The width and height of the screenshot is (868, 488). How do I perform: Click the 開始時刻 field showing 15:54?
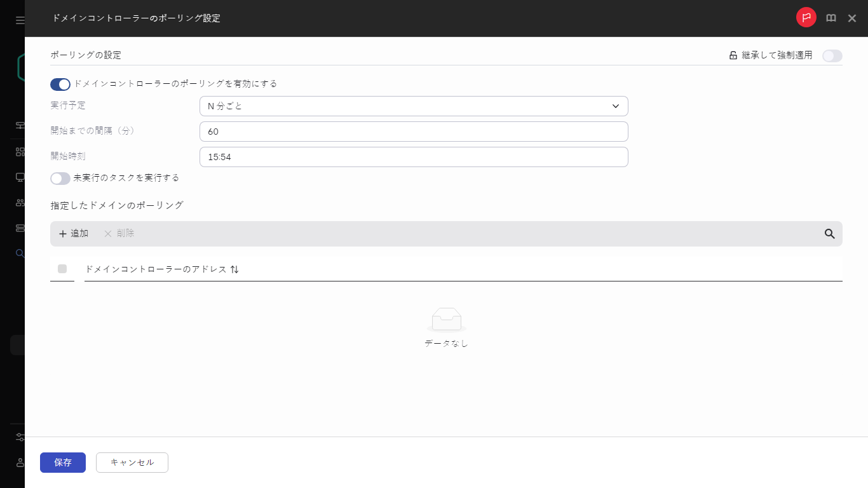click(414, 157)
